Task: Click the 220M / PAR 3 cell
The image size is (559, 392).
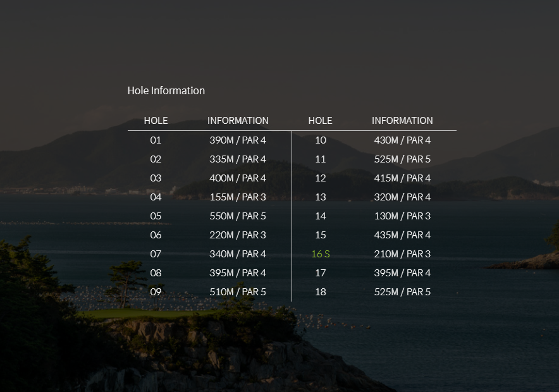Action: point(238,235)
